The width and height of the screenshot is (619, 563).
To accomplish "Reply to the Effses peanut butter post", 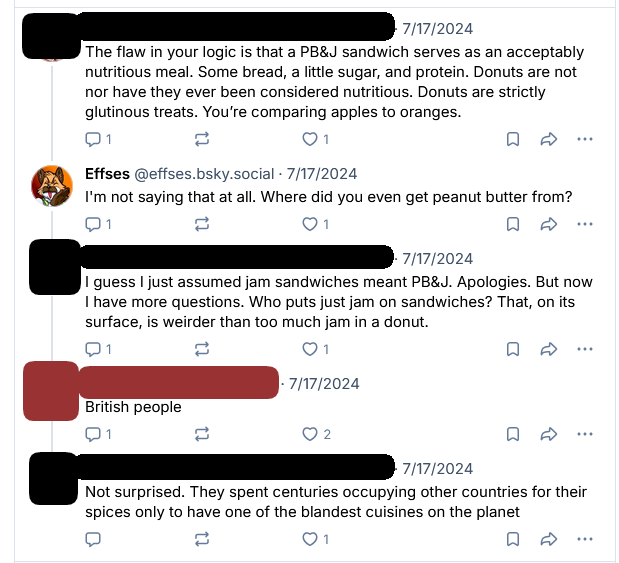I will [x=93, y=224].
